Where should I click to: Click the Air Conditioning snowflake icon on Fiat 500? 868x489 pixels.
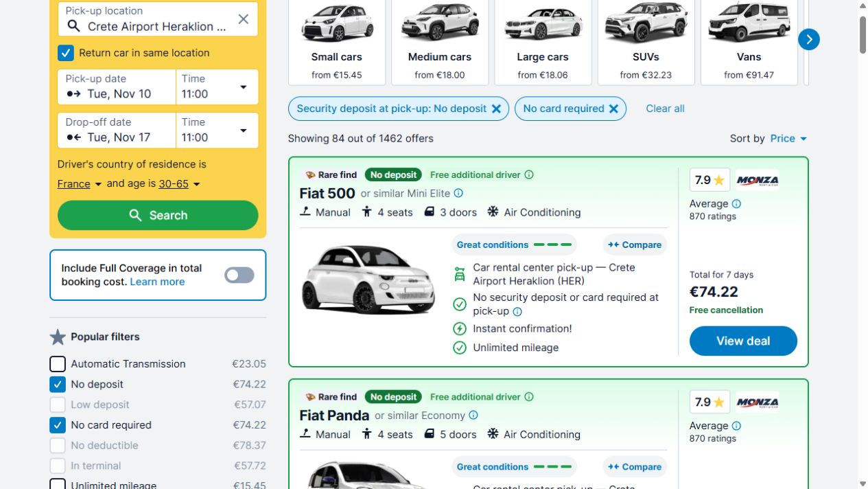coord(493,212)
